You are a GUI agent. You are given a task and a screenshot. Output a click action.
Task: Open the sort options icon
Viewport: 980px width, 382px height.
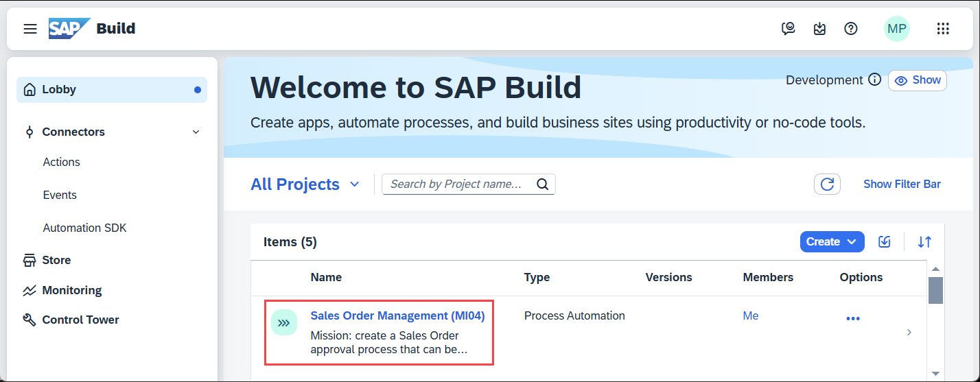tap(925, 241)
